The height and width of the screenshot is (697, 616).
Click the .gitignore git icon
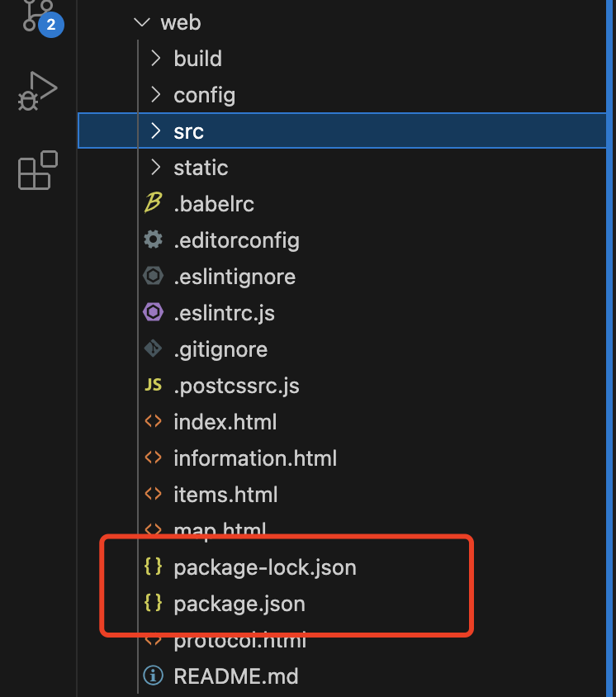click(153, 349)
